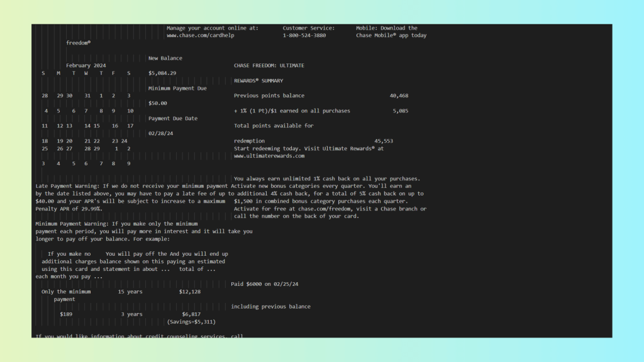Click the freedom® logo text
This screenshot has width=644, height=362.
(x=79, y=43)
